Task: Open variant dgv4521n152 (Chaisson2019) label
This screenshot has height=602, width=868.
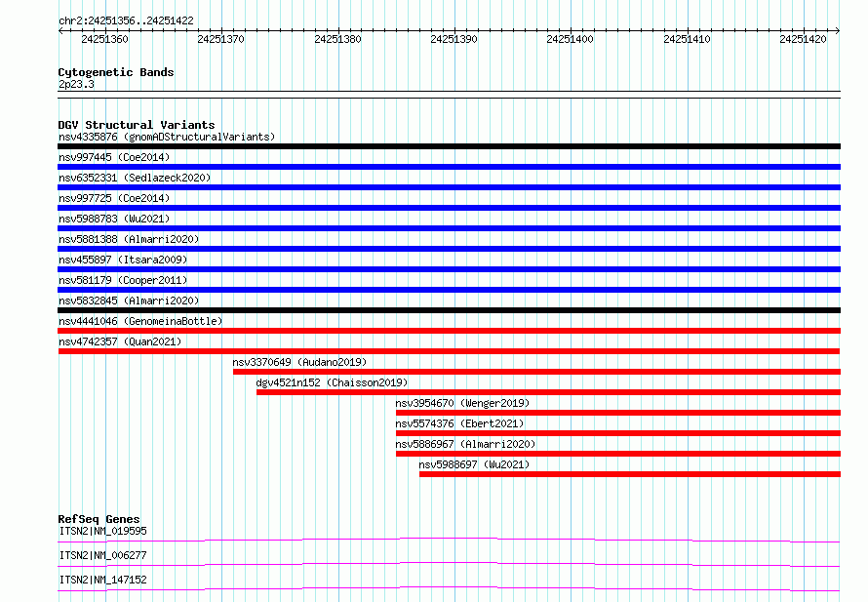Action: (x=332, y=382)
